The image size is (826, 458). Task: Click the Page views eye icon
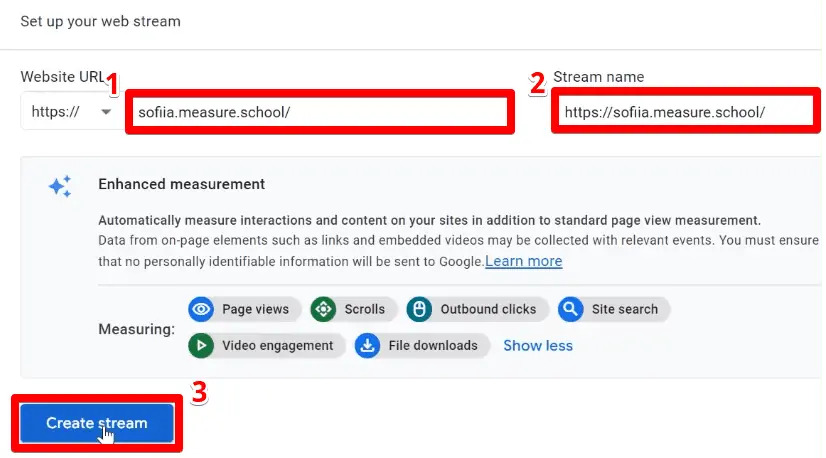[x=201, y=309]
